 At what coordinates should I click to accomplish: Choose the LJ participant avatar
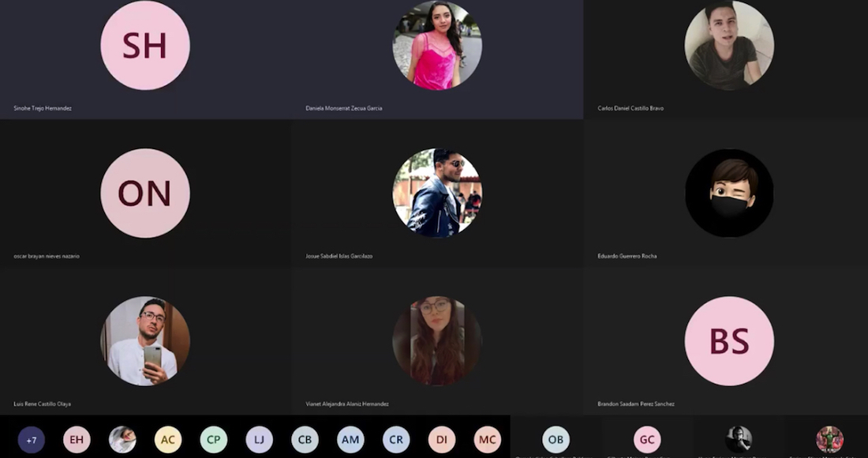click(260, 440)
